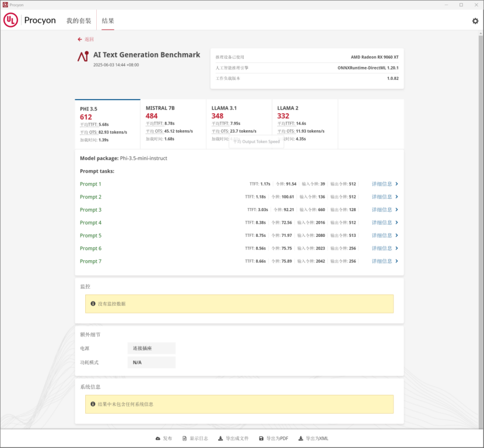
Task: Click the 导出为XML button
Action: coord(313,439)
